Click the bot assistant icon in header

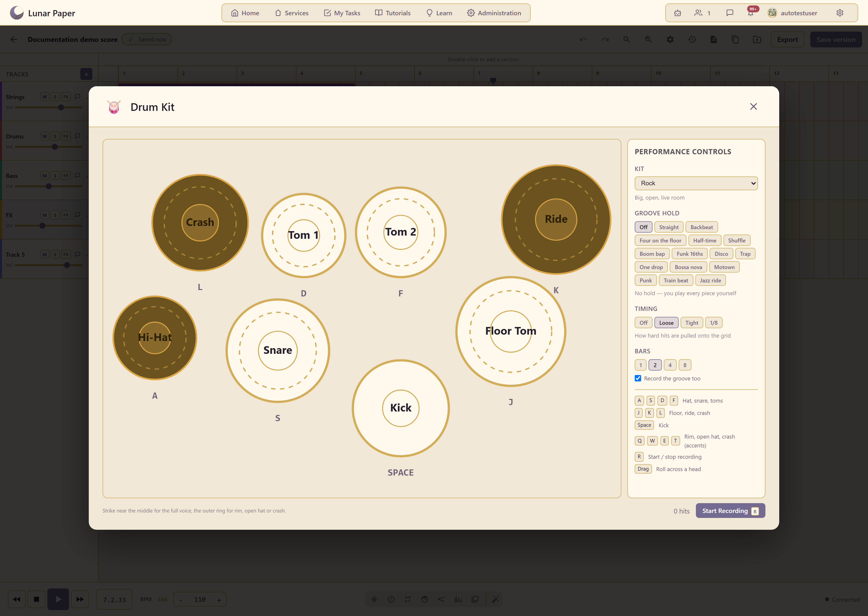(x=677, y=13)
